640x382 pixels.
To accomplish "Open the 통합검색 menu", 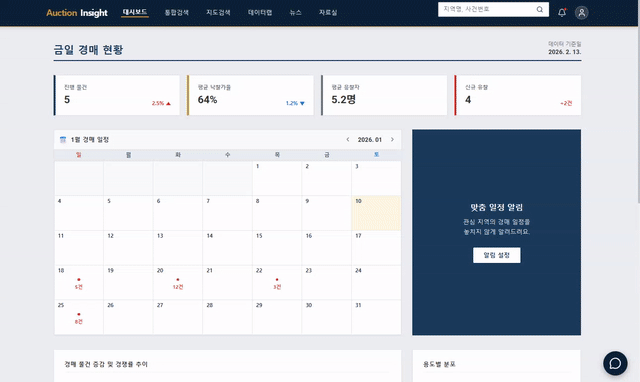I will pyautogui.click(x=177, y=13).
